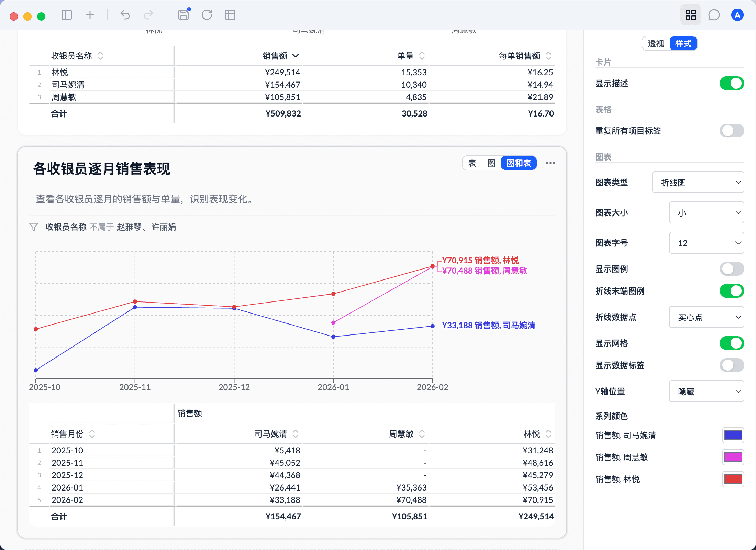Open the comments speech bubble icon
Image resolution: width=756 pixels, height=550 pixels.
click(714, 15)
